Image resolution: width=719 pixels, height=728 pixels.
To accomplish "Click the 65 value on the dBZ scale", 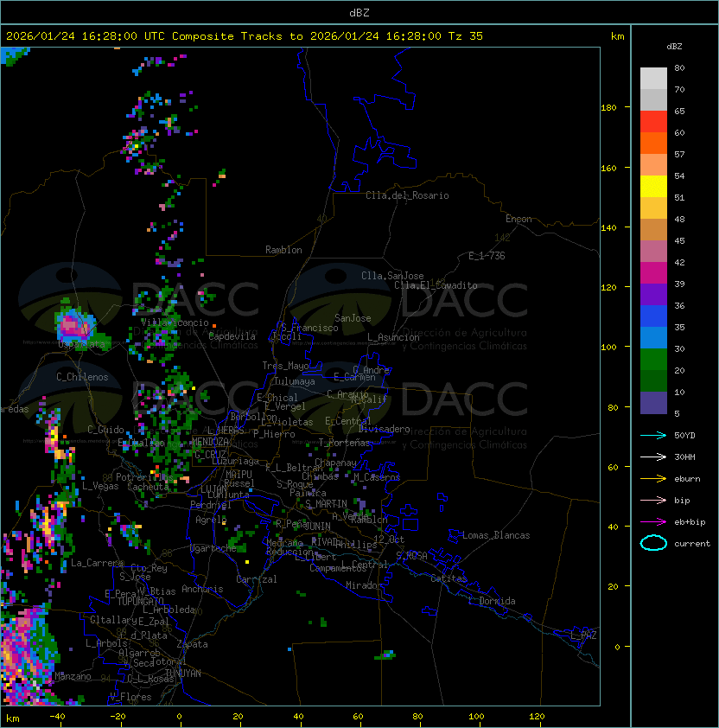I will 679,111.
